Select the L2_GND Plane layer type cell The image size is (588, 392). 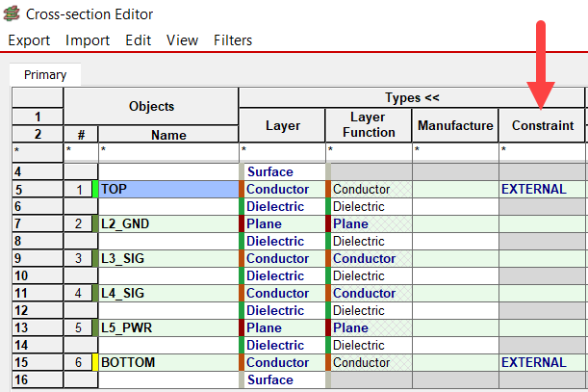(x=282, y=224)
